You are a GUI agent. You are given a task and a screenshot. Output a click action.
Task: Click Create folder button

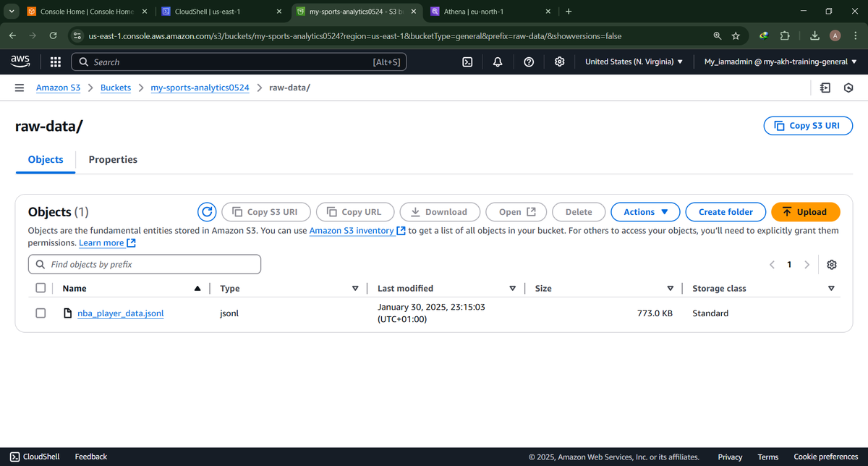coord(726,212)
